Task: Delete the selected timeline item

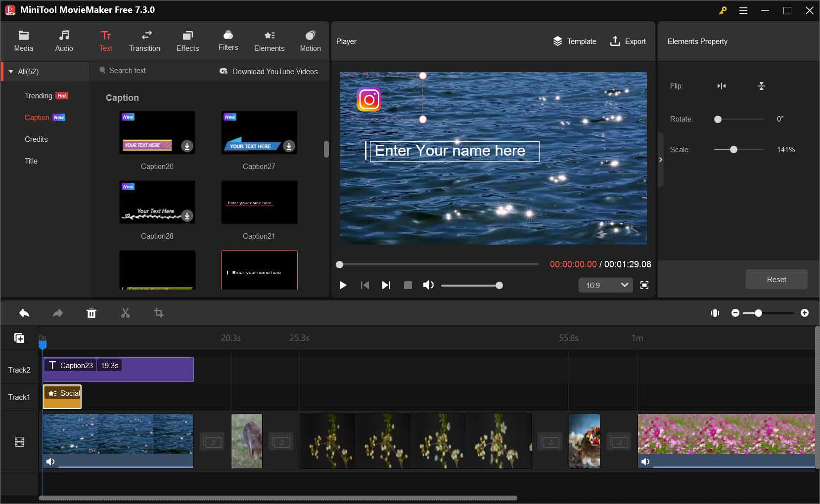Action: tap(91, 313)
